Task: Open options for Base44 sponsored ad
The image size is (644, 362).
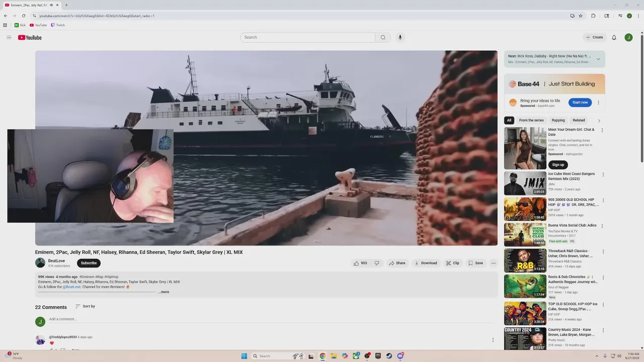Action: point(598,103)
